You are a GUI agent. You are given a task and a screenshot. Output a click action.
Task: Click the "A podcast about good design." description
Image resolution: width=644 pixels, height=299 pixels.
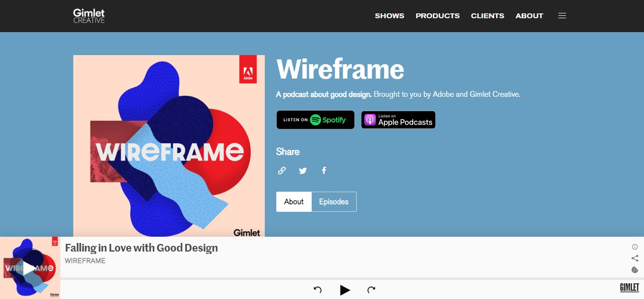click(x=324, y=94)
